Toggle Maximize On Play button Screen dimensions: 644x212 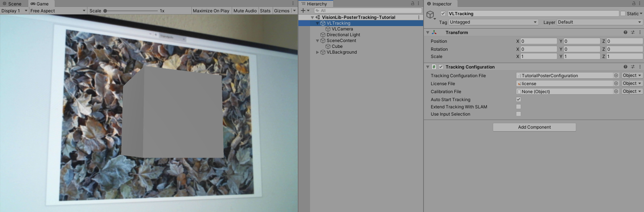click(211, 11)
